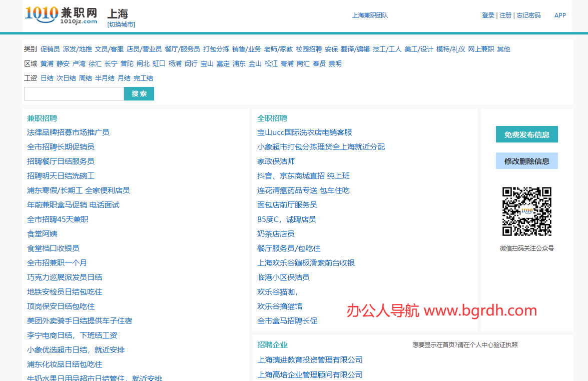Open 上海兼职团队 header link
This screenshot has width=588, height=381.
(370, 15)
